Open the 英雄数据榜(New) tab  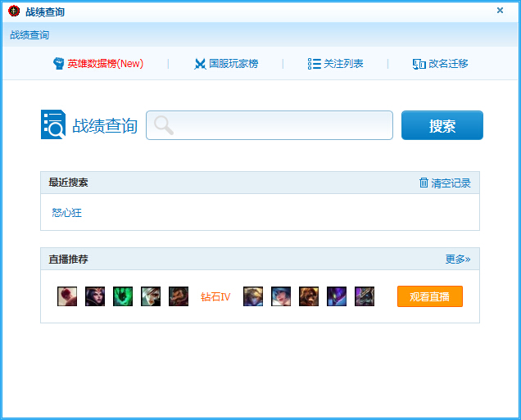coord(106,63)
